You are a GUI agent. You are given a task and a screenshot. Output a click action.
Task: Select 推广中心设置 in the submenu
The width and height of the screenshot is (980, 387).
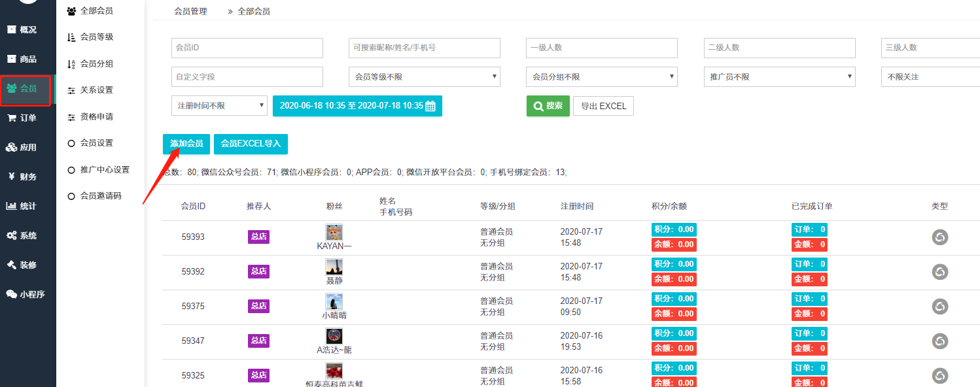pyautogui.click(x=104, y=170)
